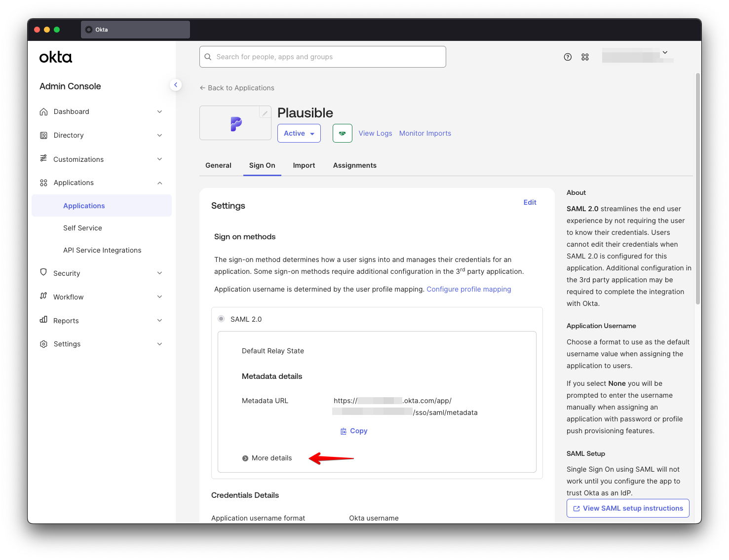Screen dimensions: 729x560
Task: Select the SAML 2.0 radio button
Action: click(x=221, y=319)
